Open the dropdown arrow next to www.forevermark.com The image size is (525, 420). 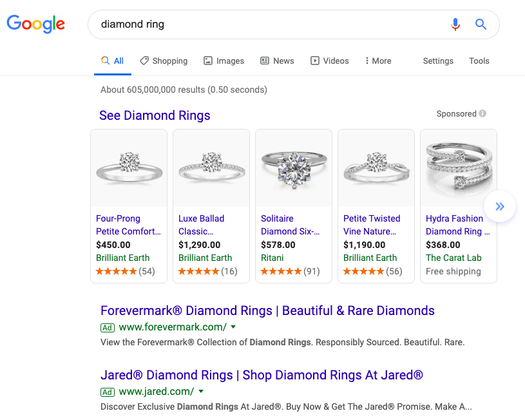coord(233,327)
